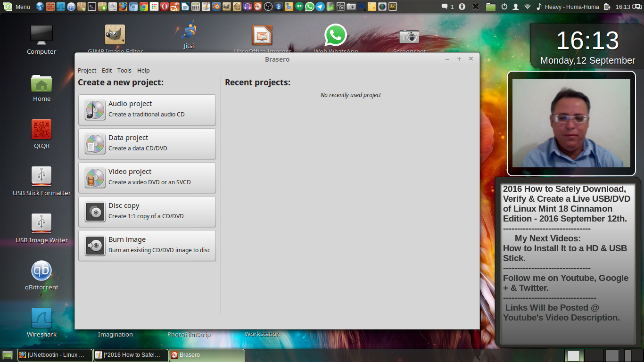Click the webcam thumbnail on the desktop
The height and width of the screenshot is (362, 644).
(571, 123)
